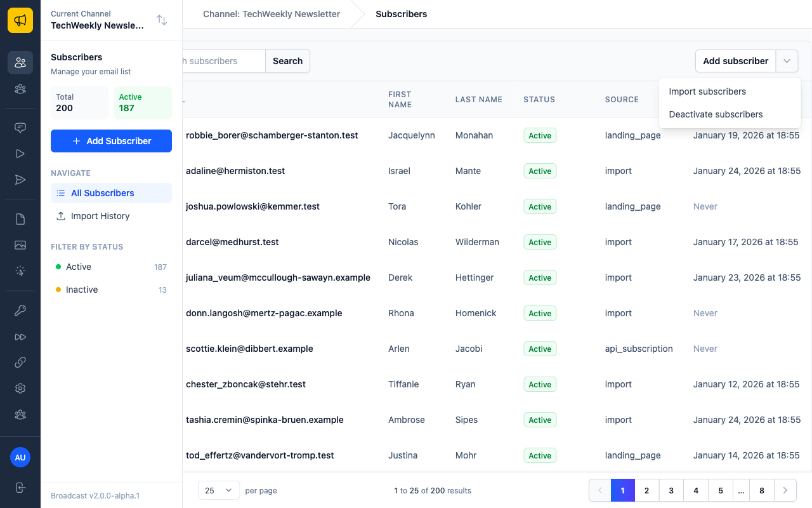Open the Channel: TechWeekly Newsletter breadcrumb
This screenshot has width=812, height=508.
click(x=272, y=14)
